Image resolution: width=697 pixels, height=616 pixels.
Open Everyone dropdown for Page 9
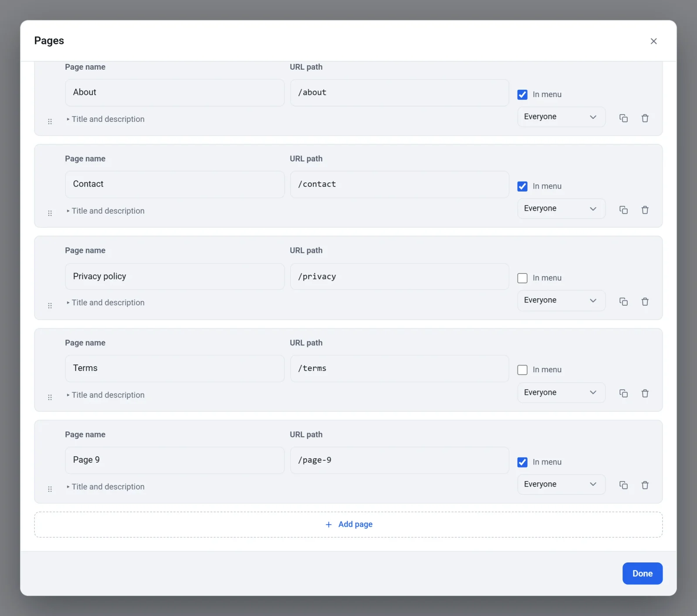point(561,485)
